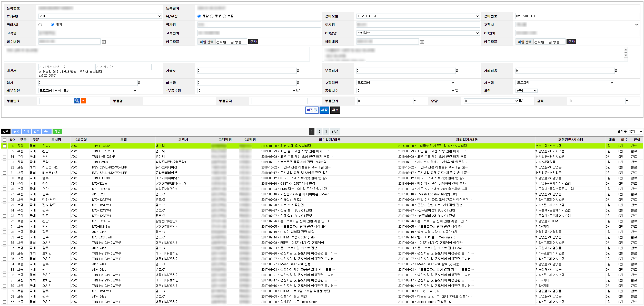Click the 복사 toolbar button
The width and height of the screenshot is (644, 306).
[47, 131]
